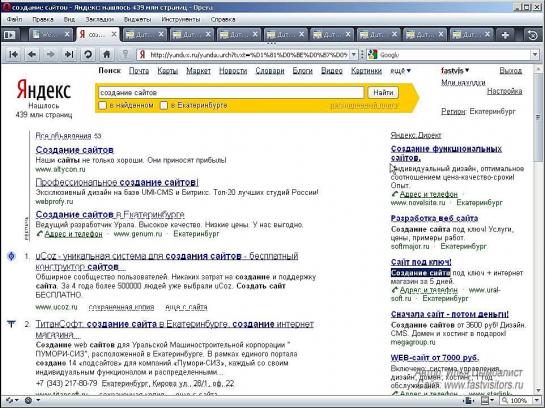
Task: Open the Почта link
Action: coord(139,71)
